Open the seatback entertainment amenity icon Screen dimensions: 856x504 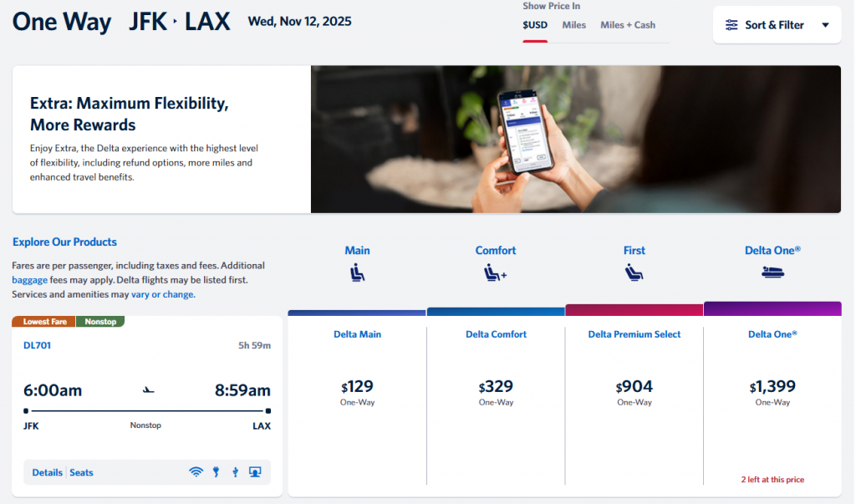[255, 472]
